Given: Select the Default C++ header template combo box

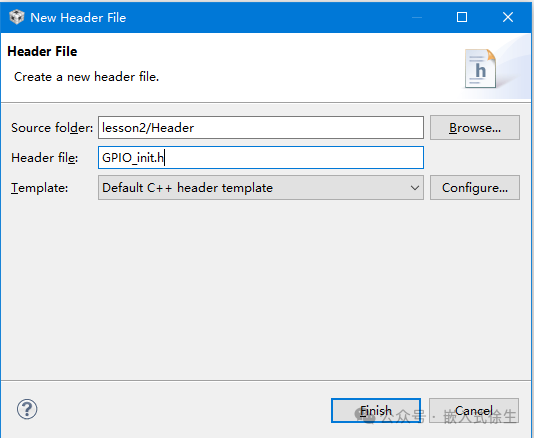Looking at the screenshot, I should coord(261,188).
